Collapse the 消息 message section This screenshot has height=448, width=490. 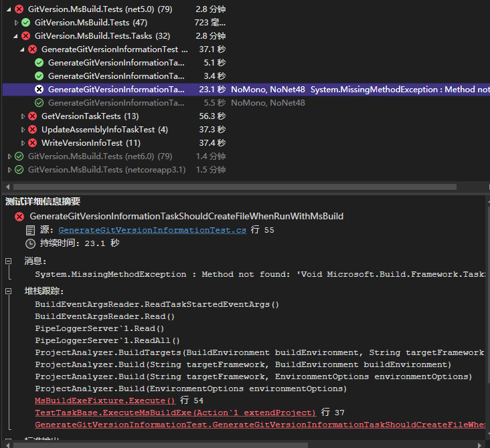(x=9, y=261)
